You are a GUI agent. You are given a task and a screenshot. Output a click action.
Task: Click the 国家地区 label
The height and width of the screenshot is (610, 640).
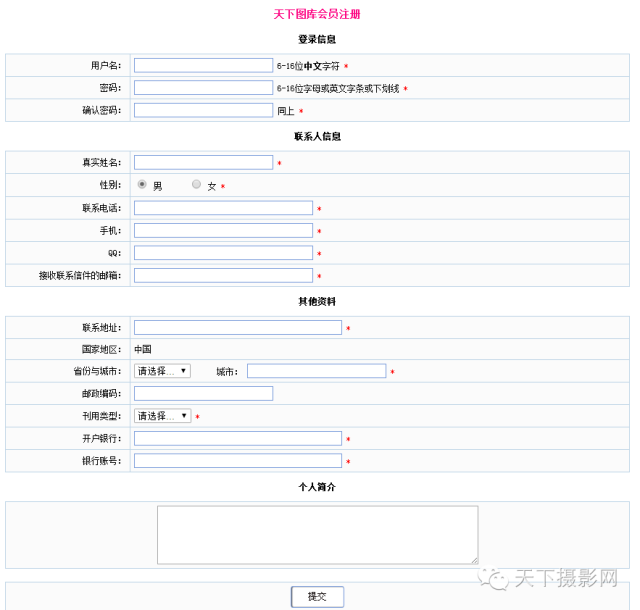point(101,350)
